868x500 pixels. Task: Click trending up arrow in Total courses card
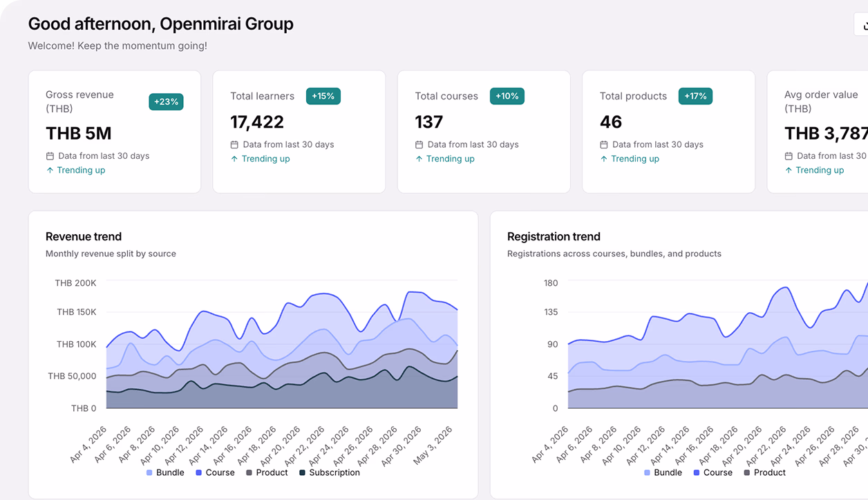tap(419, 159)
